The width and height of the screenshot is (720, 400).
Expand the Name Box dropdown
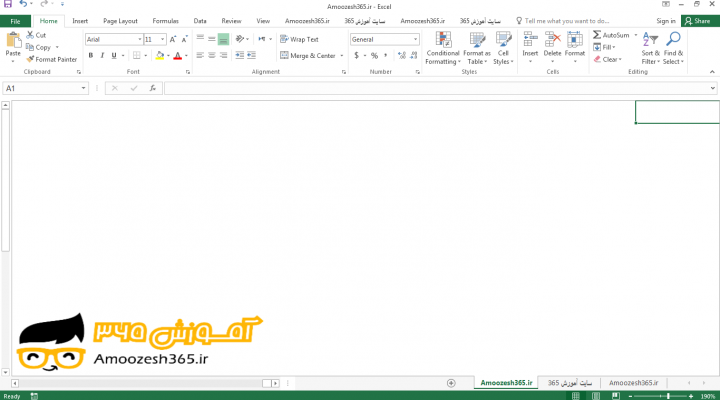tap(83, 88)
